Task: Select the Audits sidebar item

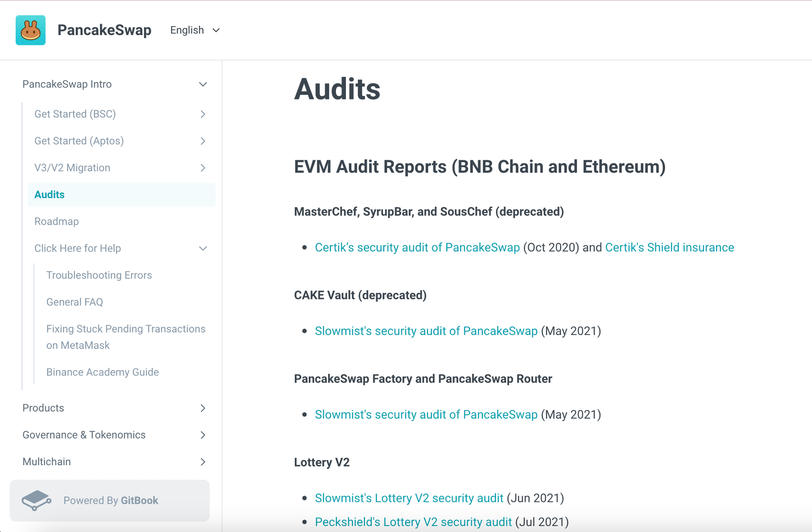Action: [121, 195]
